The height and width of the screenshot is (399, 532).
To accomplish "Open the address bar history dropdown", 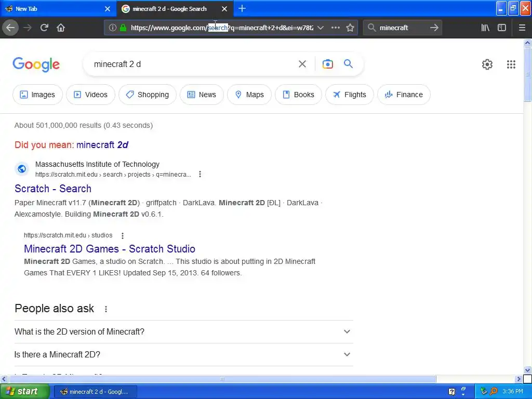I will (320, 28).
